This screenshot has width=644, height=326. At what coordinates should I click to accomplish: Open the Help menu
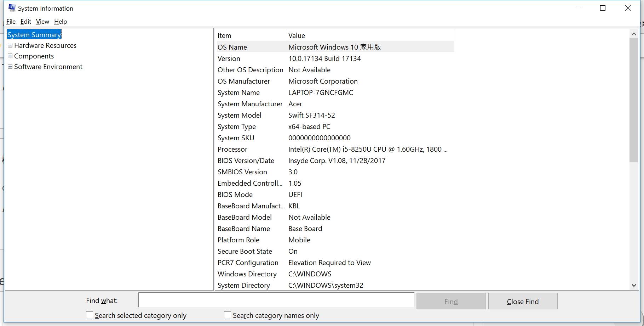tap(61, 22)
